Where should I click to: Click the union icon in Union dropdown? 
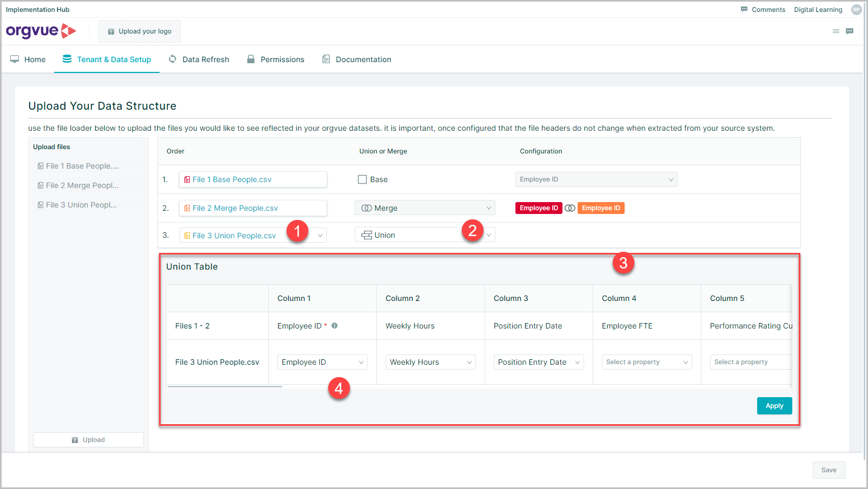coord(367,235)
